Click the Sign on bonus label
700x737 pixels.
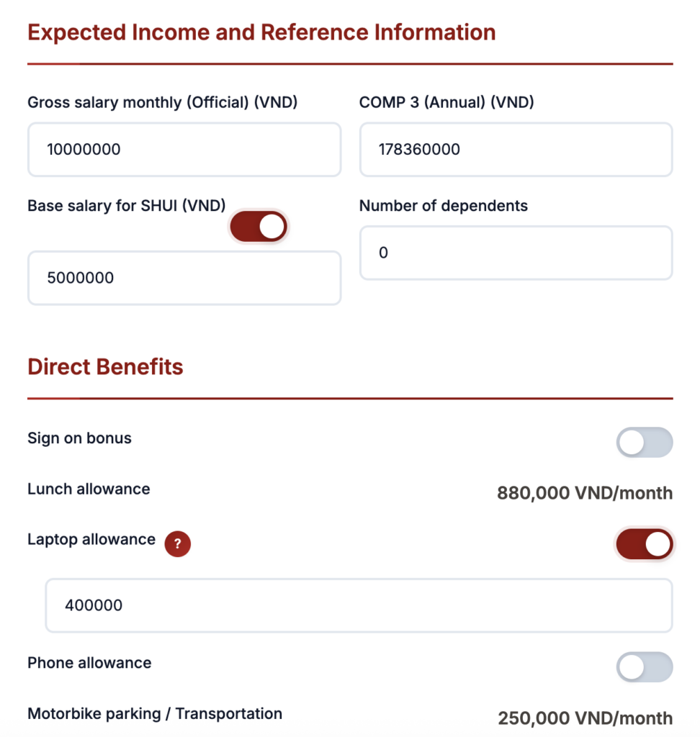(79, 438)
